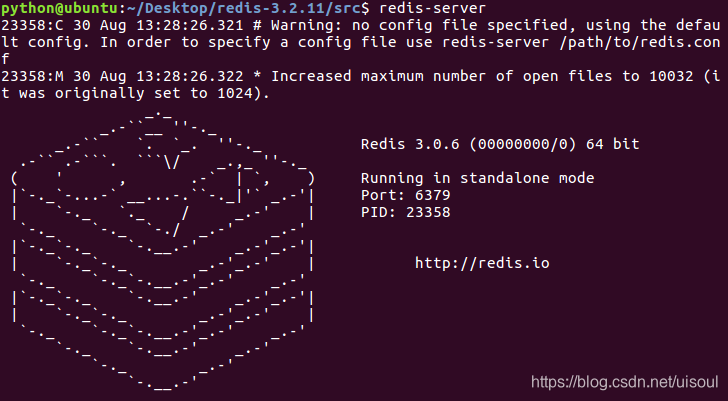Click the 'Port: 6379' line
Image resolution: width=728 pixels, height=401 pixels.
(x=405, y=195)
